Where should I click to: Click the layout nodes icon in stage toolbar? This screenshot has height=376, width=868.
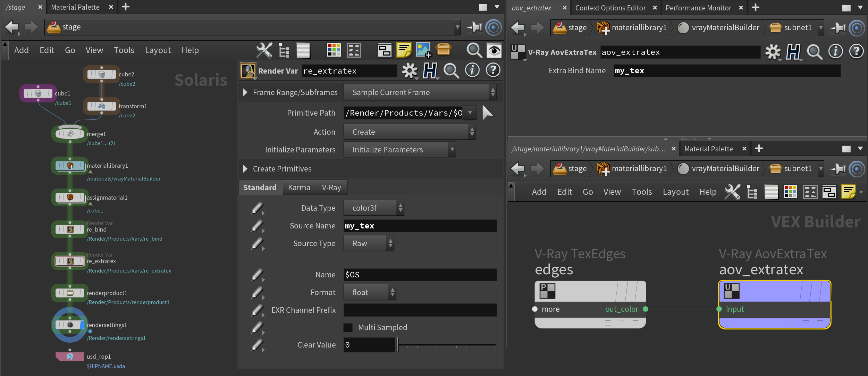point(354,50)
